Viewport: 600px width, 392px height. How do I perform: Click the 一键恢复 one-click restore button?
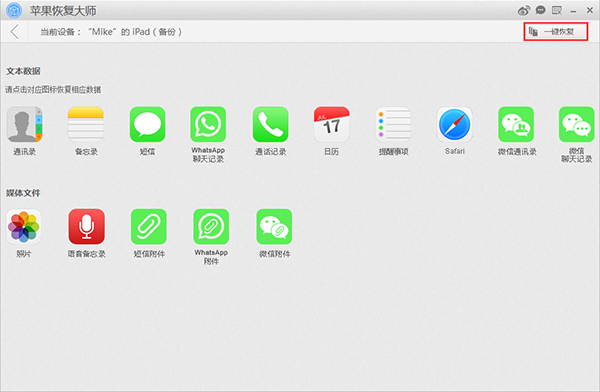(x=556, y=31)
